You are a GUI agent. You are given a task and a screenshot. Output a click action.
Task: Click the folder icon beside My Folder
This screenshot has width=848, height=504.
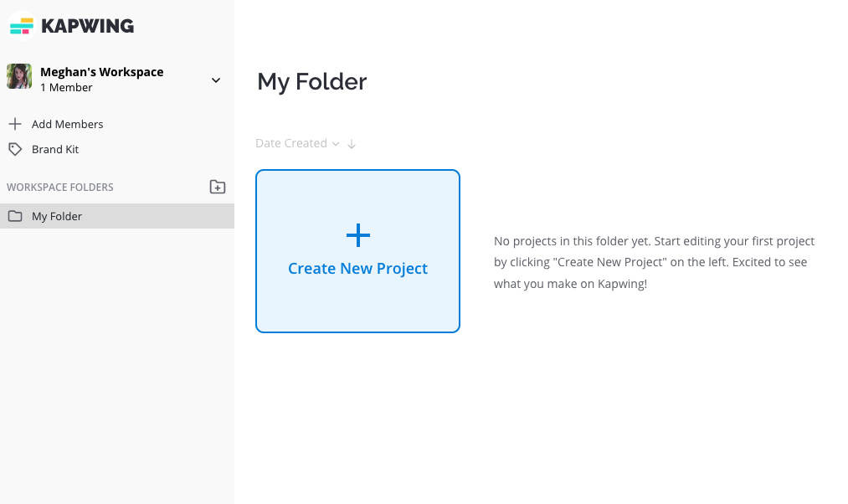[x=15, y=216]
